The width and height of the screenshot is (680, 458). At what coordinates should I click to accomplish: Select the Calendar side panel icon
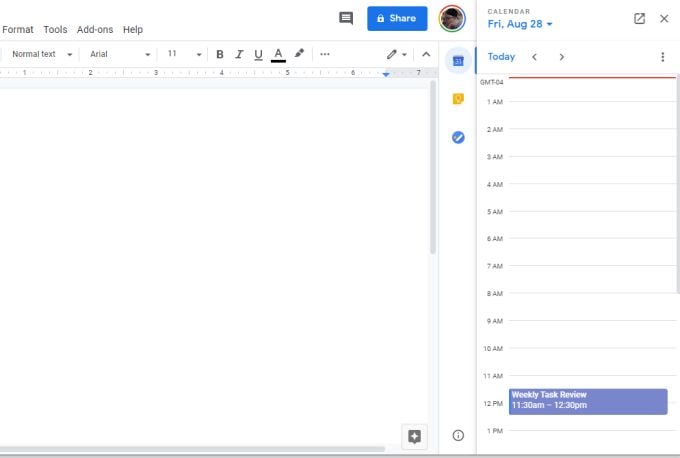click(x=458, y=61)
